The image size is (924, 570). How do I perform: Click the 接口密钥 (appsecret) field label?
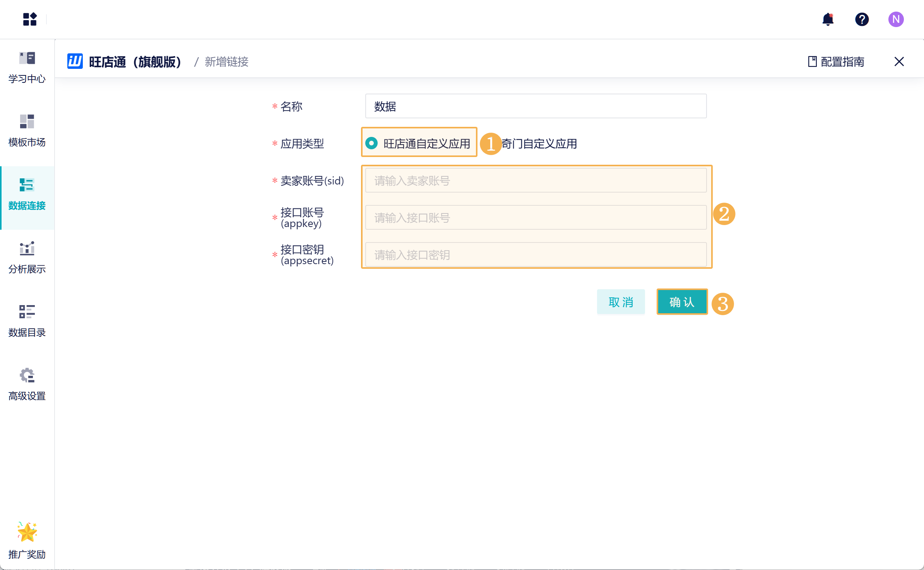[307, 255]
